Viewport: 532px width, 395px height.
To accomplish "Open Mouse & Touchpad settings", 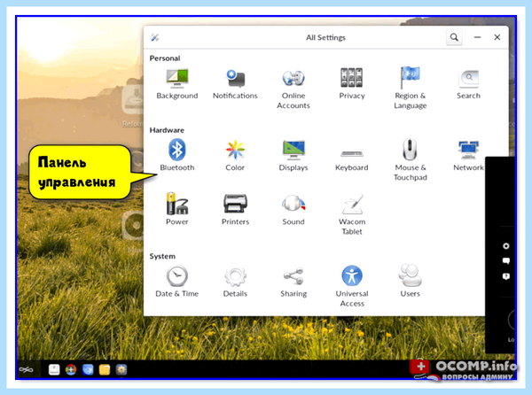I will [411, 160].
